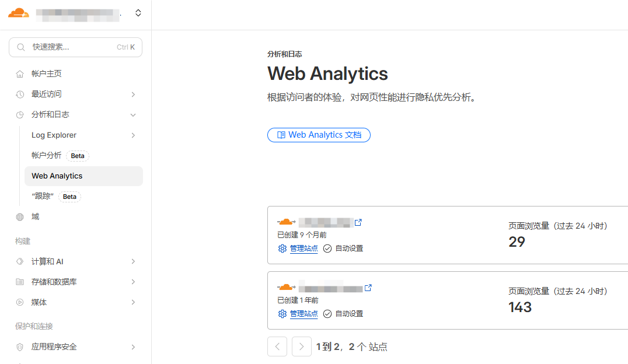The height and width of the screenshot is (364, 628).
Task: Open 计算和 AI menu item
Action: tap(47, 261)
